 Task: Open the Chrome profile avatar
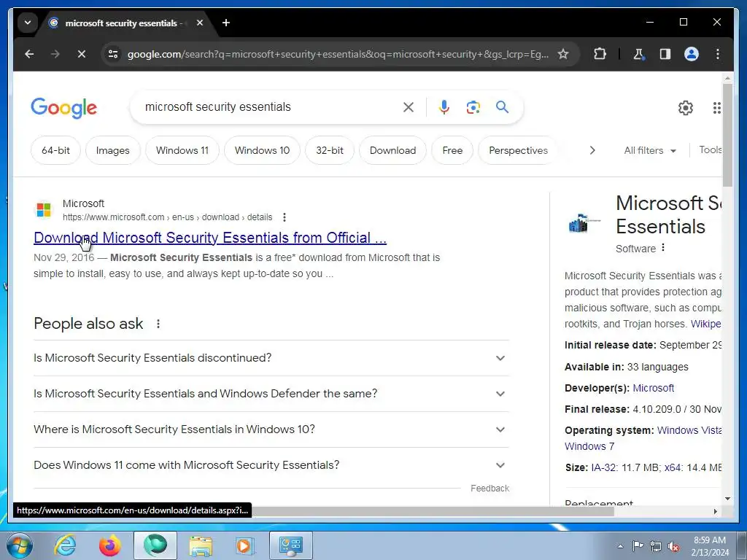tap(692, 54)
